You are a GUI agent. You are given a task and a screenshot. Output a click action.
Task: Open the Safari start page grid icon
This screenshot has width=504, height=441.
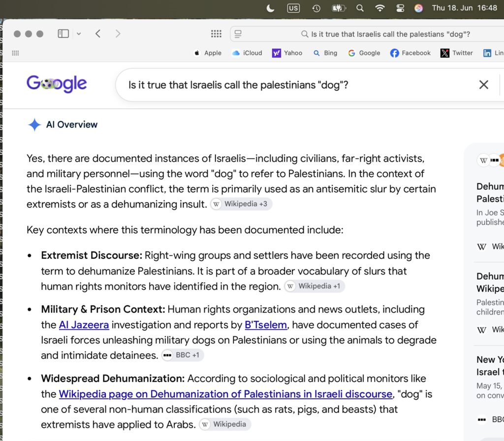pos(216,33)
